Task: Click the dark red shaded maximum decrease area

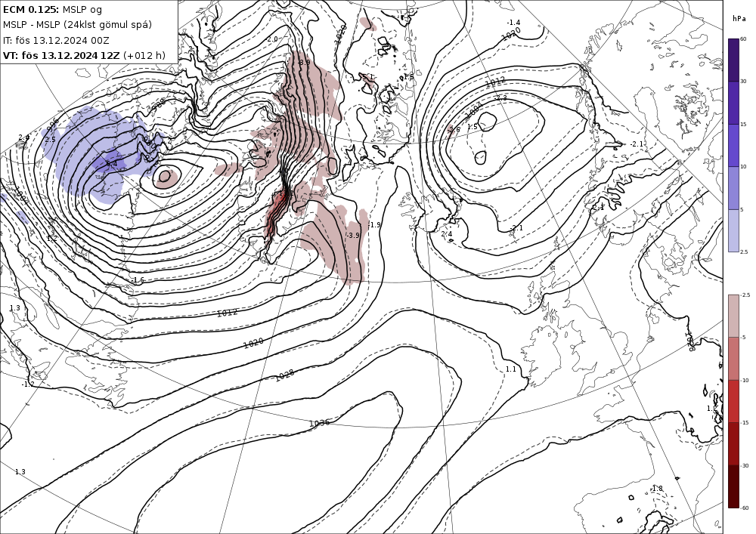Action: click(276, 213)
